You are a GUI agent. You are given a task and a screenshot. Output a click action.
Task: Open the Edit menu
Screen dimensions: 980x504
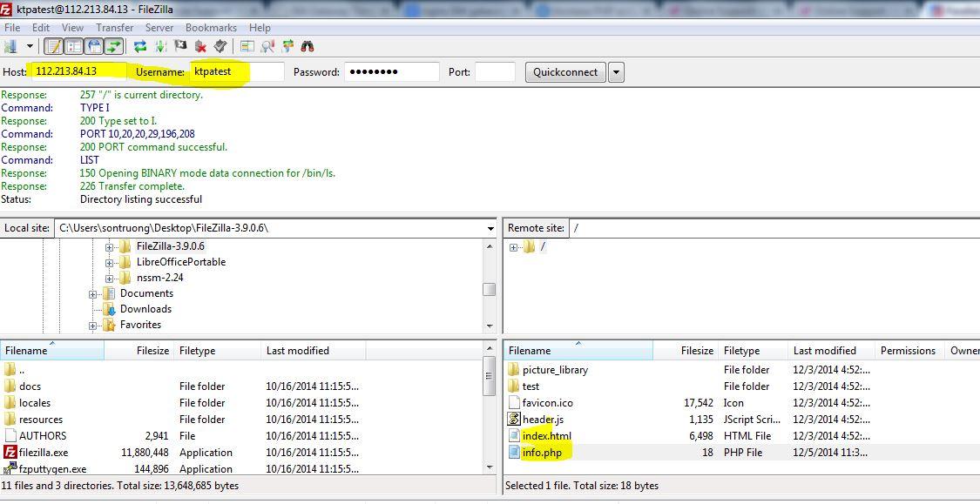click(41, 28)
